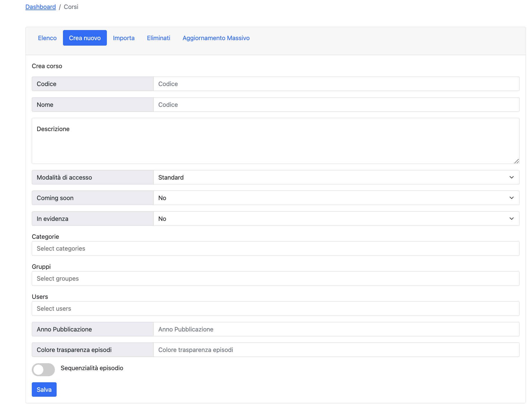The height and width of the screenshot is (410, 532).
Task: Focus the Anno Pubblicazione input
Action: (x=336, y=329)
